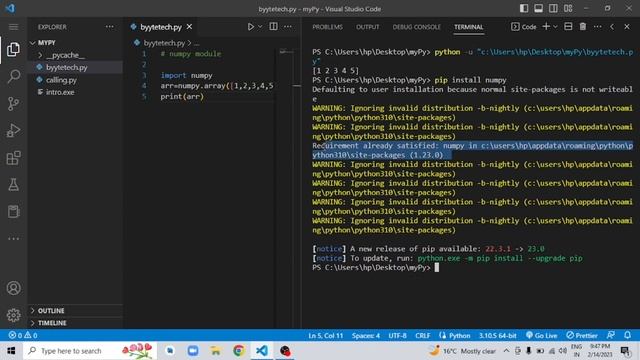Toggle primary side bar layout icon

click(x=524, y=9)
